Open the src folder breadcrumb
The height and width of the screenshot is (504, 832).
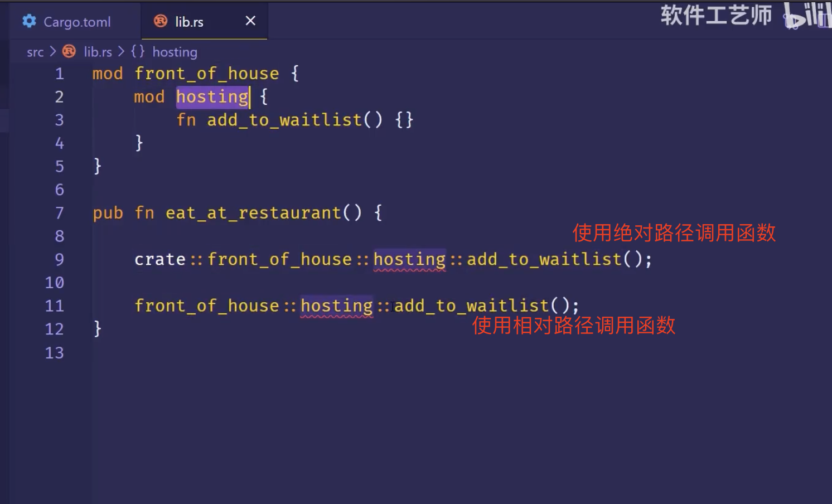pos(35,52)
